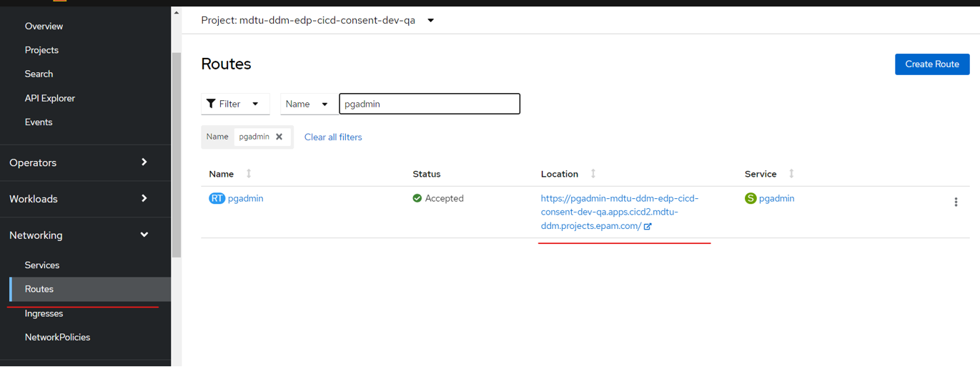This screenshot has width=980, height=367.
Task: Click the Accepted status checkmark icon
Action: tap(417, 198)
